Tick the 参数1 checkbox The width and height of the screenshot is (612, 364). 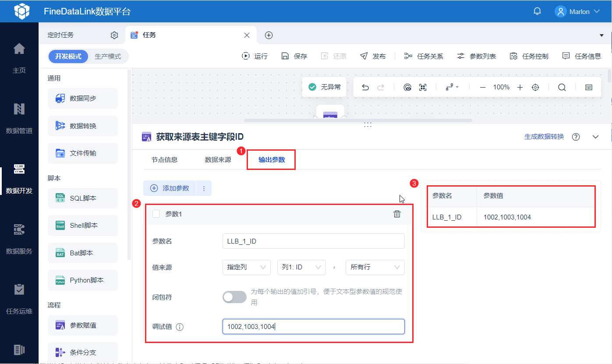[x=156, y=214]
